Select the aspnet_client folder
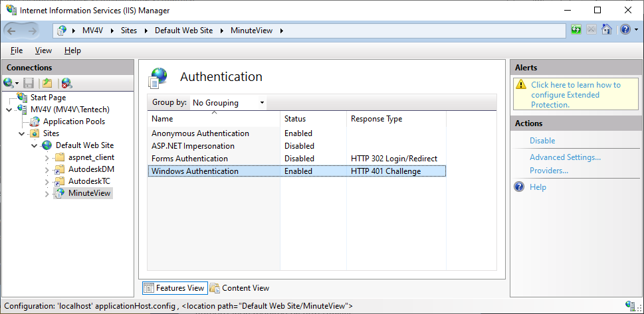This screenshot has width=644, height=314. (91, 157)
